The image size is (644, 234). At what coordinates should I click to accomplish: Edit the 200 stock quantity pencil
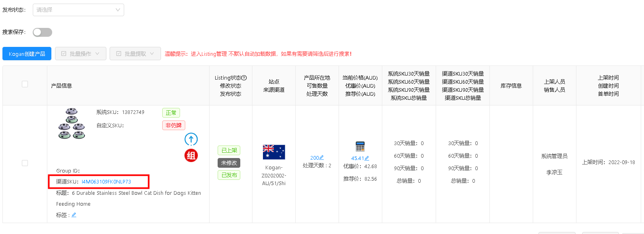pyautogui.click(x=322, y=158)
